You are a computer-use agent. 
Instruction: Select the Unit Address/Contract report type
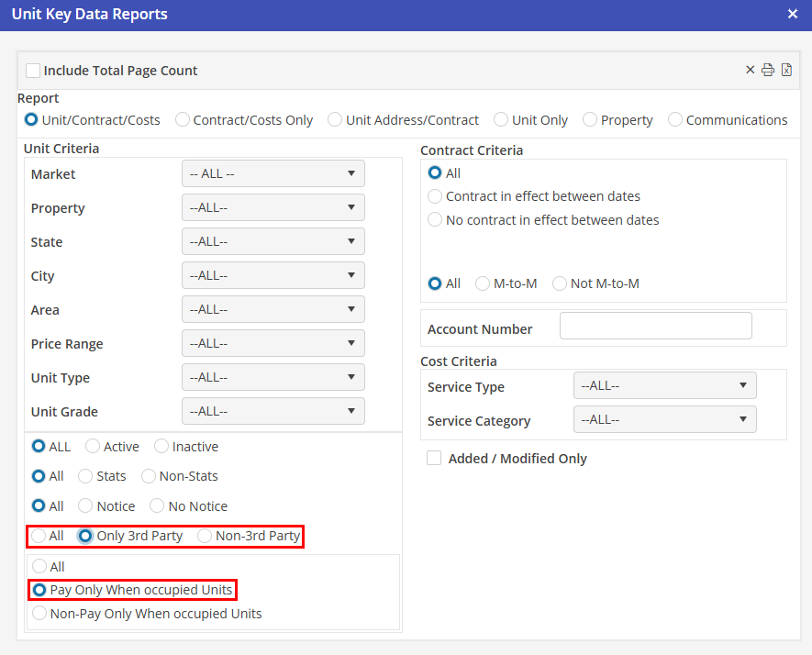336,120
